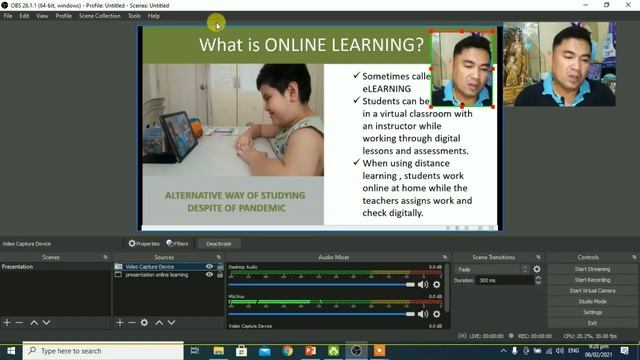
Task: Click Start Virtual Camera
Action: coord(592,291)
